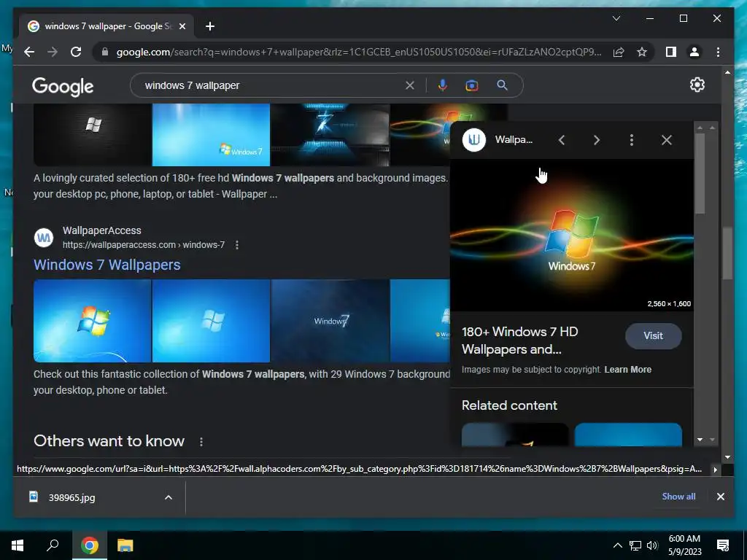747x560 pixels.
Task: Click the page vertical scrollbar thumb
Action: click(727, 253)
